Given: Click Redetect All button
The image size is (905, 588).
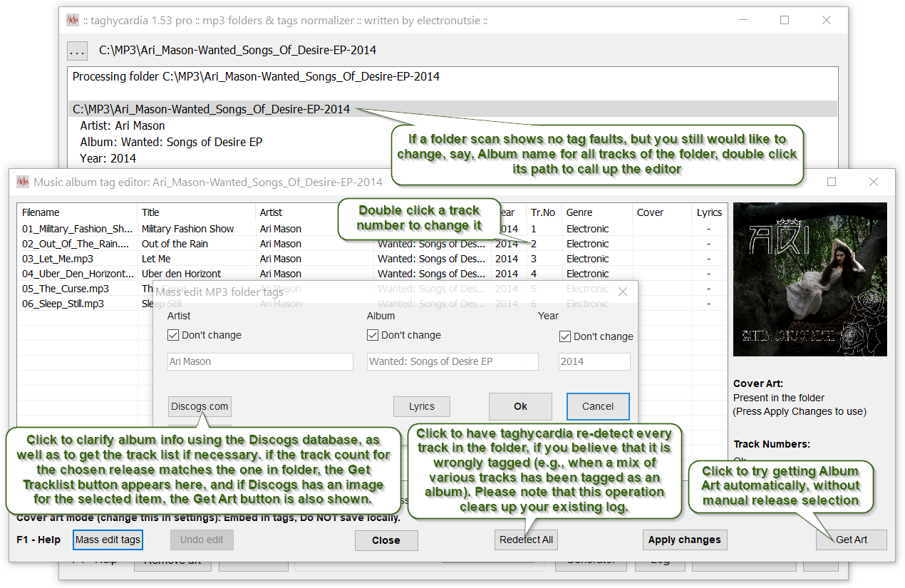Looking at the screenshot, I should 526,540.
